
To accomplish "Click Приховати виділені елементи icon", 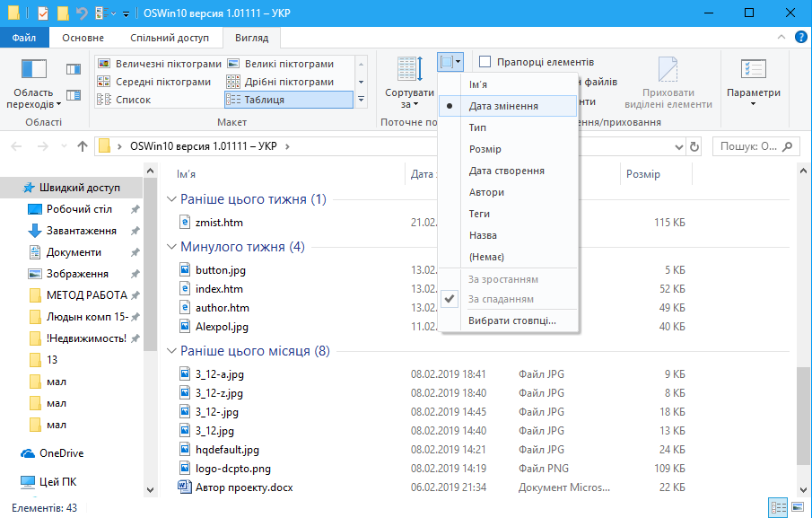I will click(668, 69).
